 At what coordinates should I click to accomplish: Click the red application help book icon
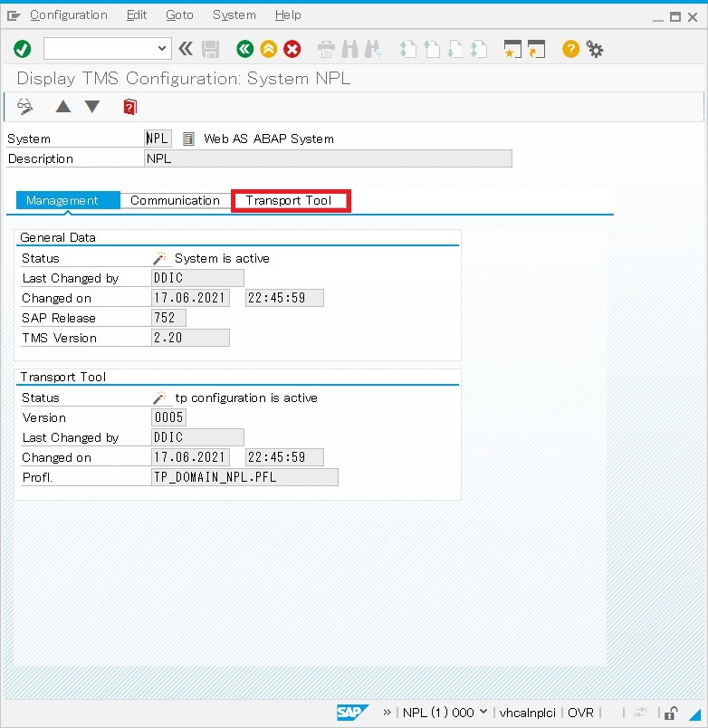pyautogui.click(x=130, y=107)
